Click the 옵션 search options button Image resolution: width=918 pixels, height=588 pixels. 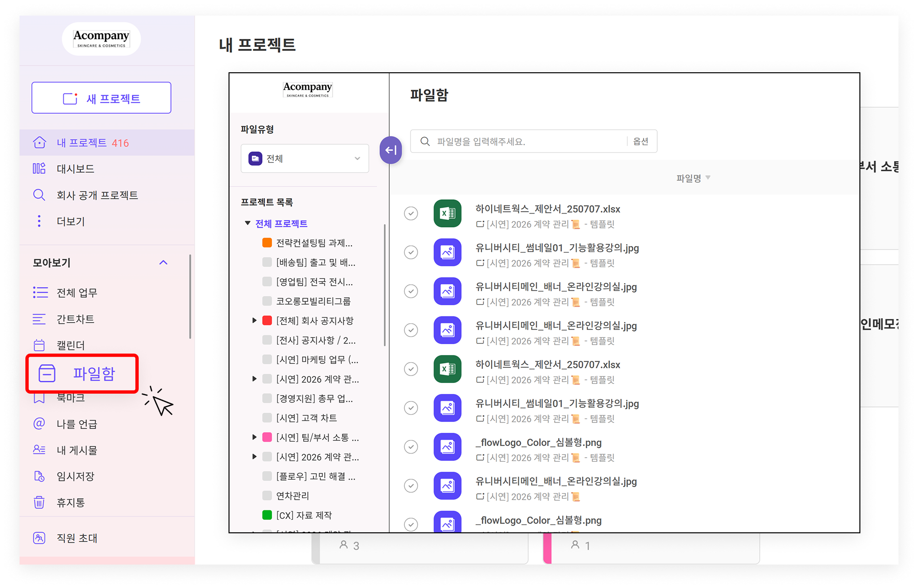[641, 142]
